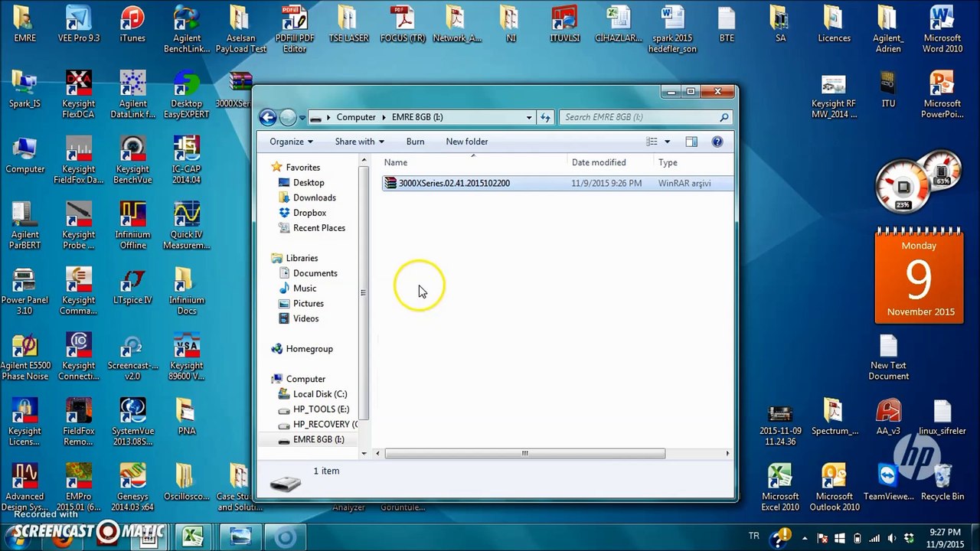Open Desktop under Favorites
The height and width of the screenshot is (551, 980).
point(308,183)
